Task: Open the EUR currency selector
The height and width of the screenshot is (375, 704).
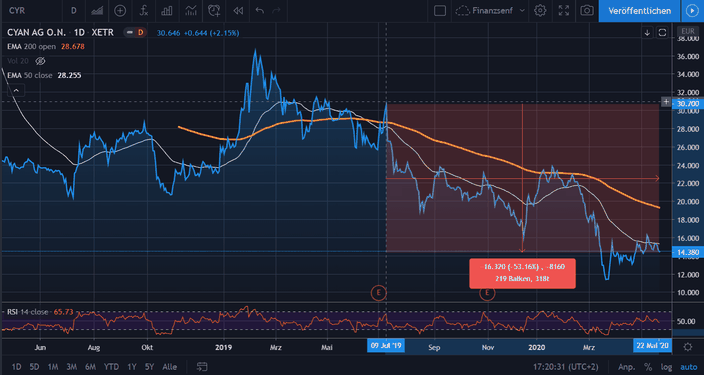Action: [x=688, y=32]
